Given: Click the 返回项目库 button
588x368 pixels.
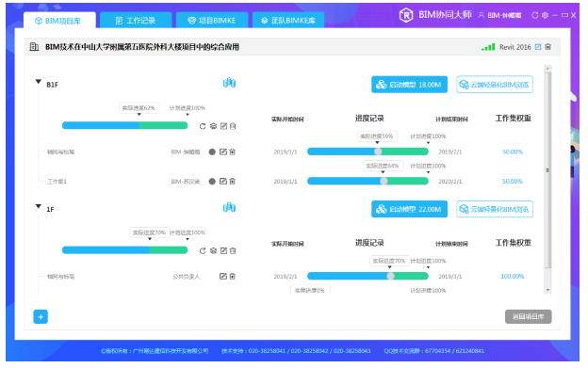Looking at the screenshot, I should (x=528, y=317).
